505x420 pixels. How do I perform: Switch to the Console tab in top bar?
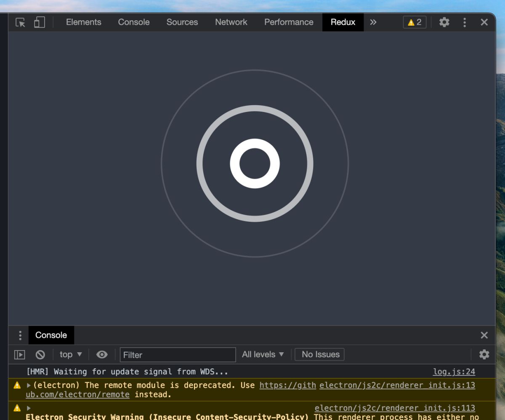[x=134, y=22]
